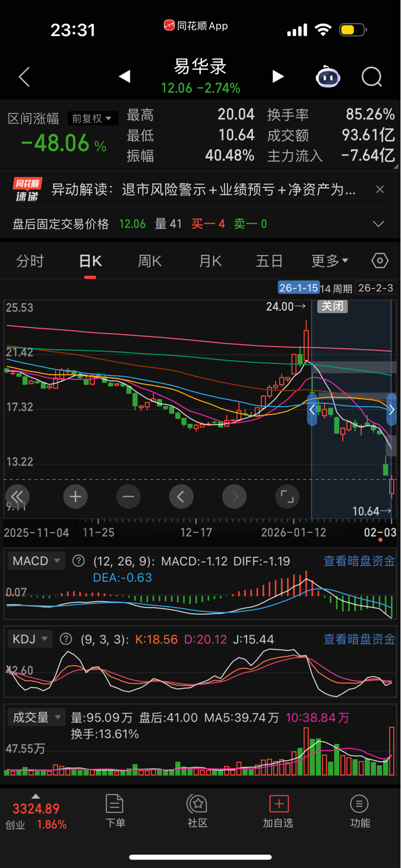Click the MA5:39.74万 volume readout
401x868 pixels.
coord(241,717)
